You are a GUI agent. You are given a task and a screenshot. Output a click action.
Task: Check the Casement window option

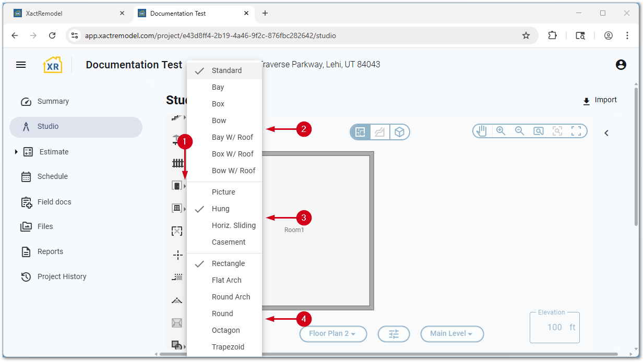pos(229,242)
